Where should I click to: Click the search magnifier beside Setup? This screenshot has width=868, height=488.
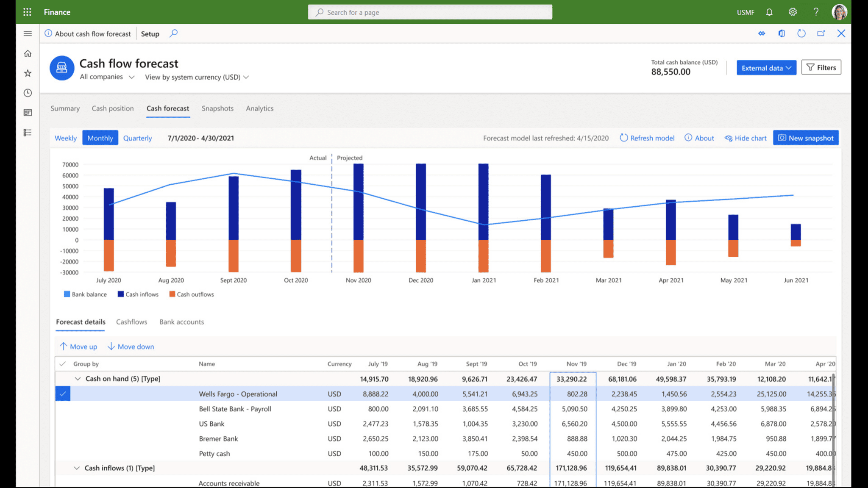click(x=173, y=33)
